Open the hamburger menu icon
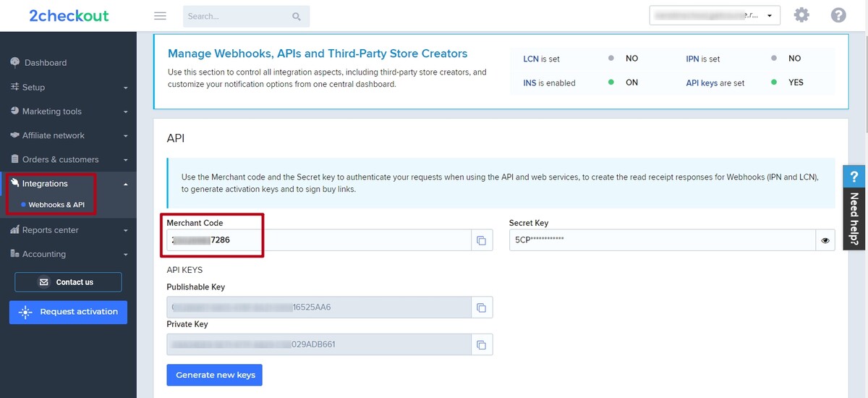 pyautogui.click(x=161, y=16)
